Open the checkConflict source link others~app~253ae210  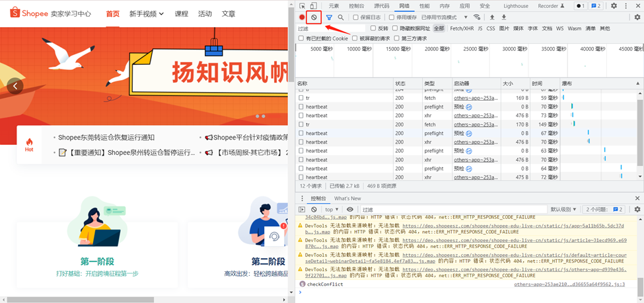point(569,284)
